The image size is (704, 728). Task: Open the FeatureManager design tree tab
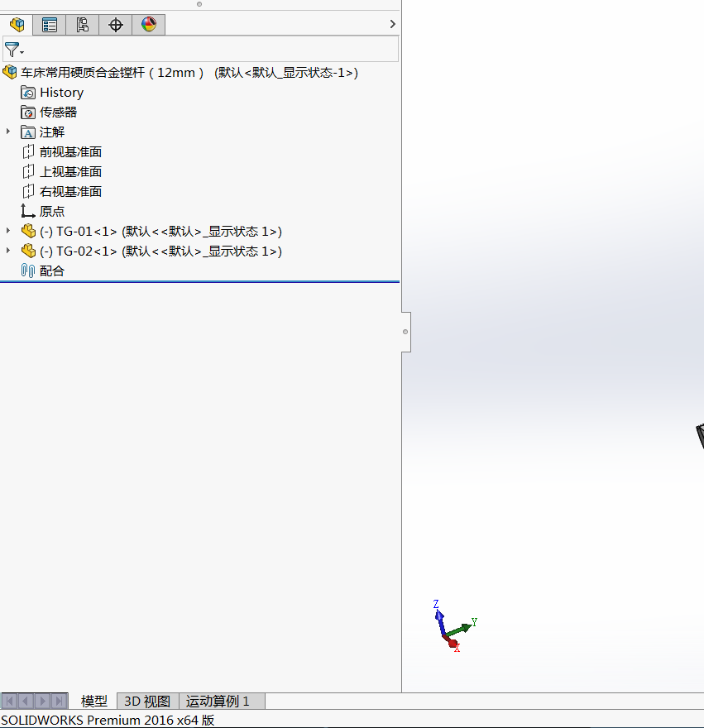click(17, 25)
